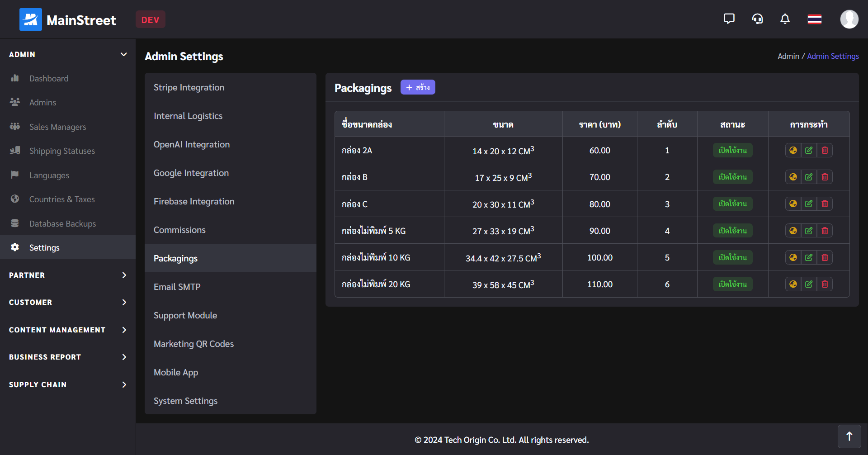Edit the กล่องไม่พิมพ์ 5 KG packaging
This screenshot has width=868, height=455.
click(809, 231)
